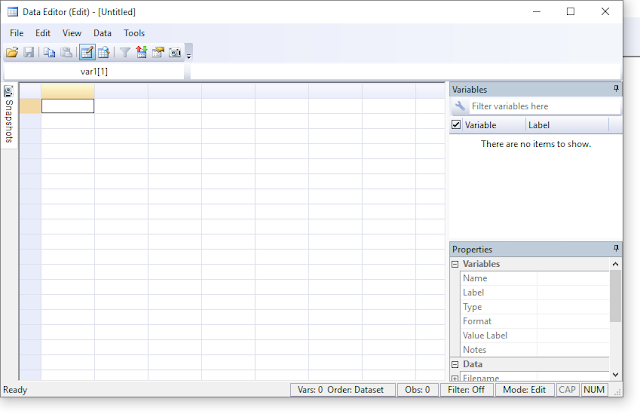Collapse the Data section in Properties

coord(455,364)
